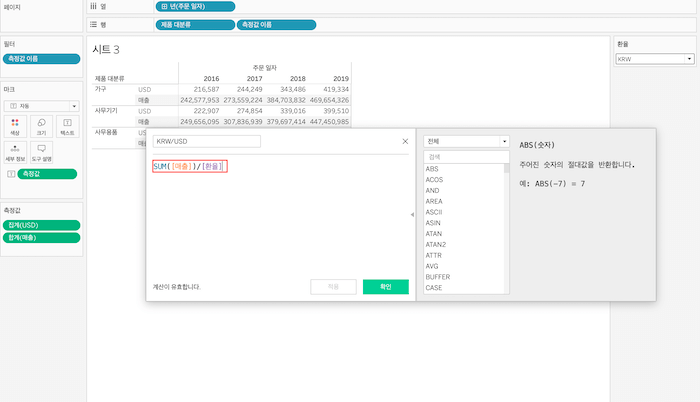Click the 제품 대분류 table header
This screenshot has width=700, height=402.
click(109, 79)
